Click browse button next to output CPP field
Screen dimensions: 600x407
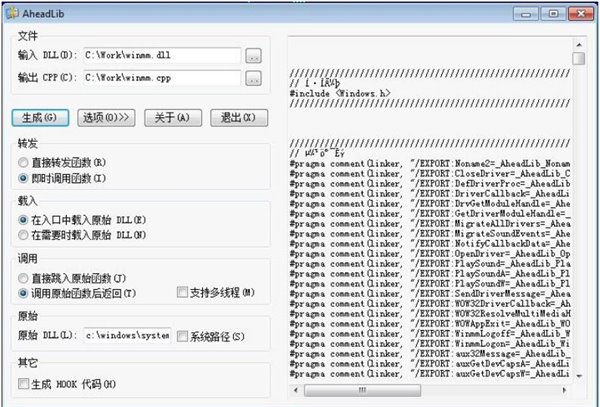click(x=254, y=77)
